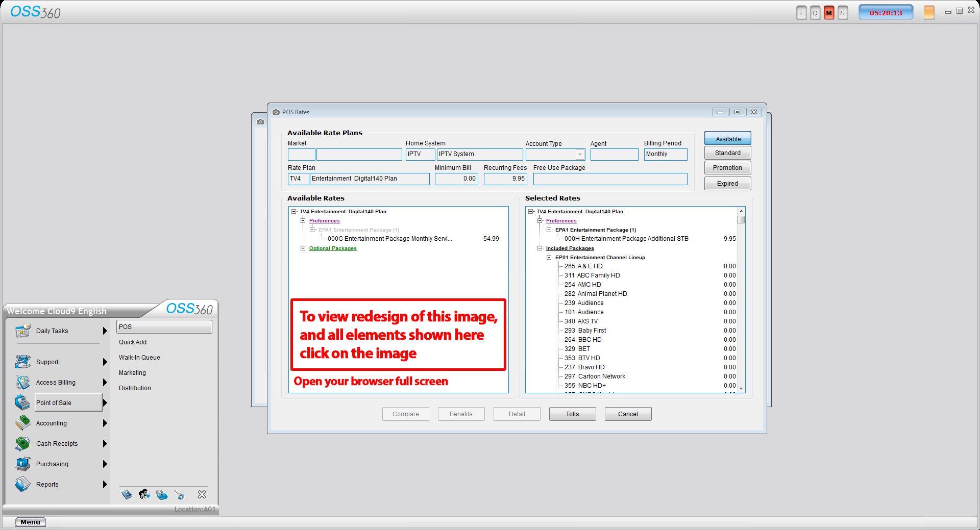980x530 pixels.
Task: Click the Rate Plan code TV4 field
Action: 299,179
